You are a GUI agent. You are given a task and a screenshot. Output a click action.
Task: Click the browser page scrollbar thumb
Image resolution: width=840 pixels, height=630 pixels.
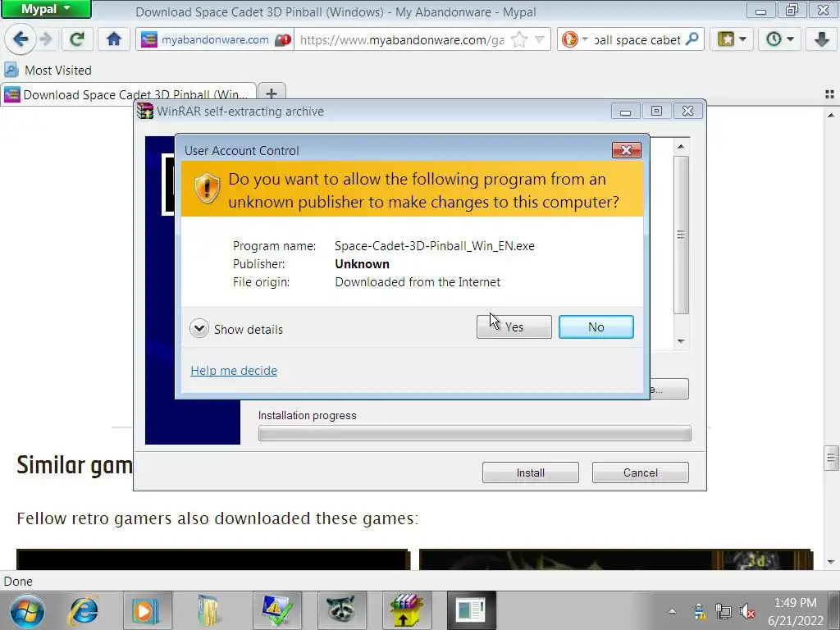(x=831, y=458)
